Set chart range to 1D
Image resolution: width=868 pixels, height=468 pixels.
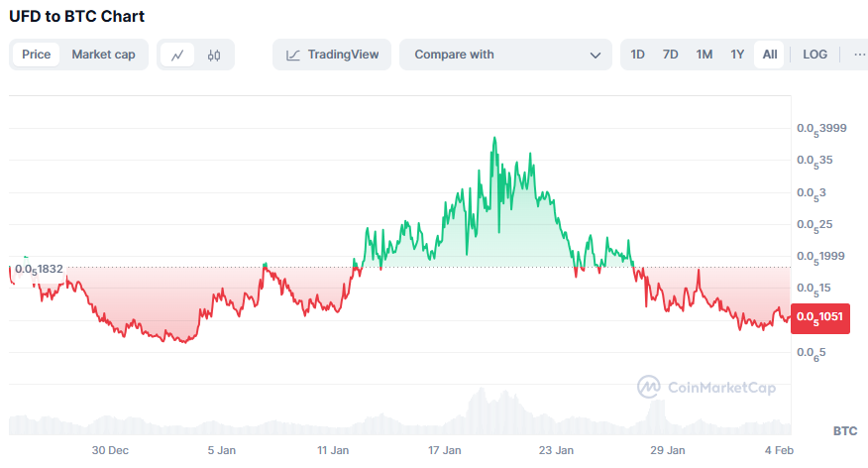[637, 55]
